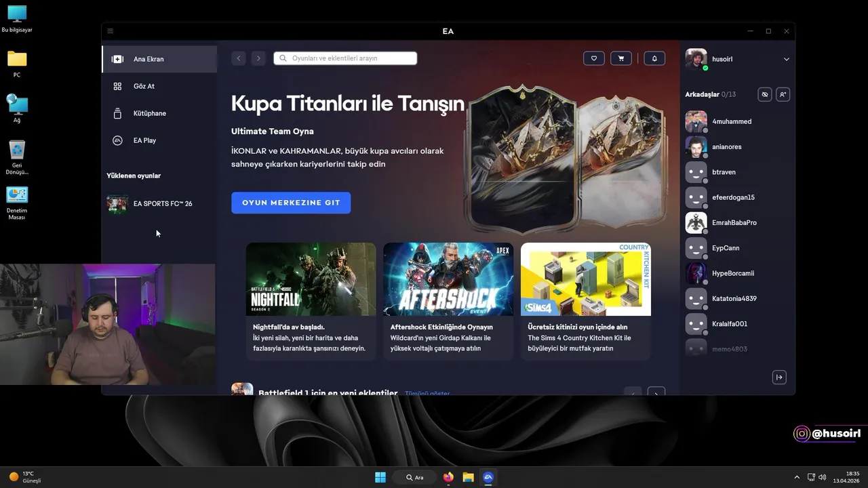Click OYUN MERKEZİNE GİT button

point(291,203)
